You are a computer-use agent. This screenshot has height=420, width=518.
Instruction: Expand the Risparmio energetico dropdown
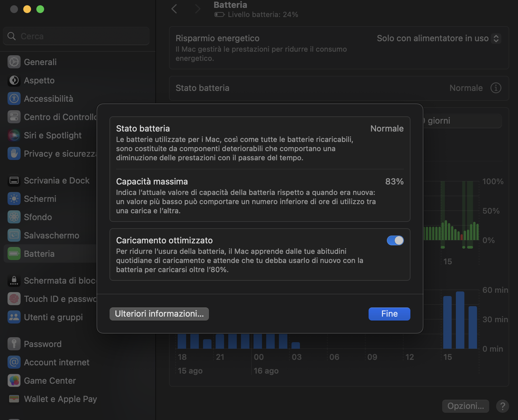coord(439,39)
